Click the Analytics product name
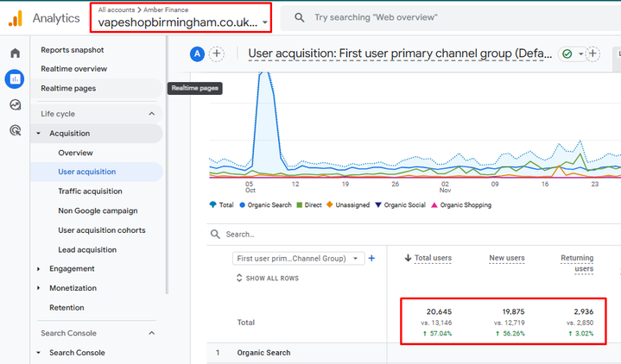The width and height of the screenshot is (621, 364). (56, 18)
